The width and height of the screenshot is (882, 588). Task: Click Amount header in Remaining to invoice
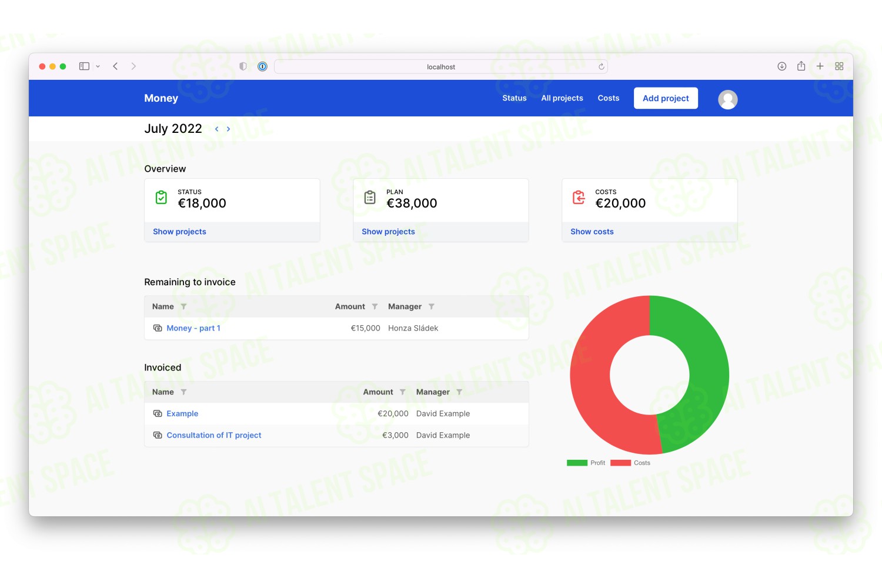coord(350,307)
